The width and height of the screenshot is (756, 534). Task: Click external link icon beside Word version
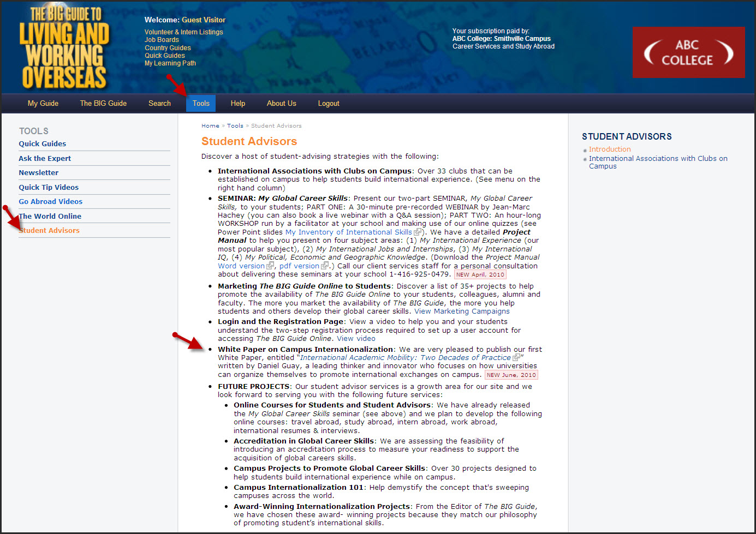click(x=270, y=266)
